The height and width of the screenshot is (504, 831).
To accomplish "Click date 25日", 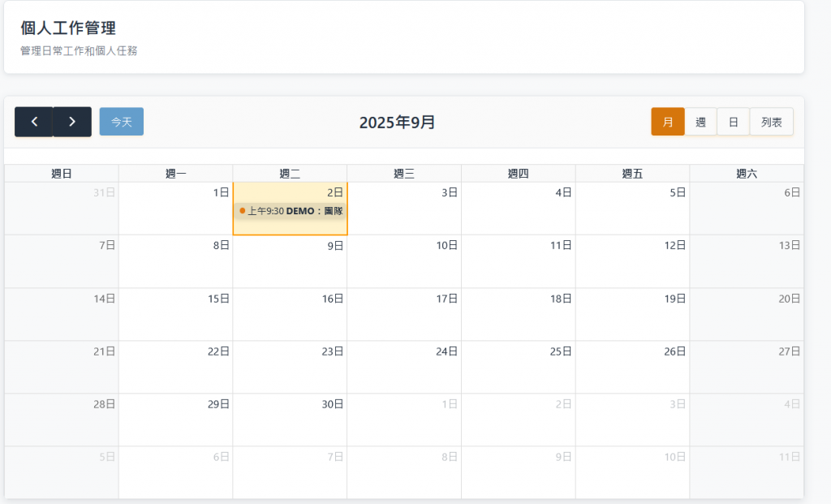I will (561, 351).
